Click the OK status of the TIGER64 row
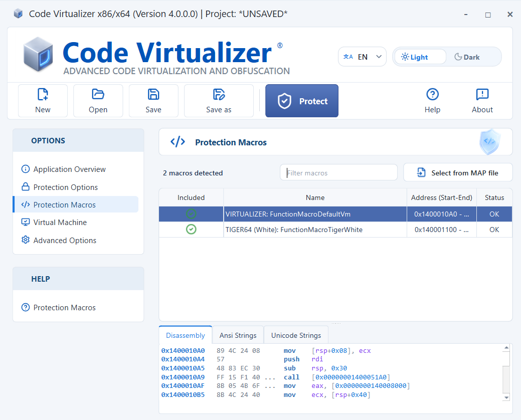Viewport: 521px width, 420px height. [x=494, y=230]
